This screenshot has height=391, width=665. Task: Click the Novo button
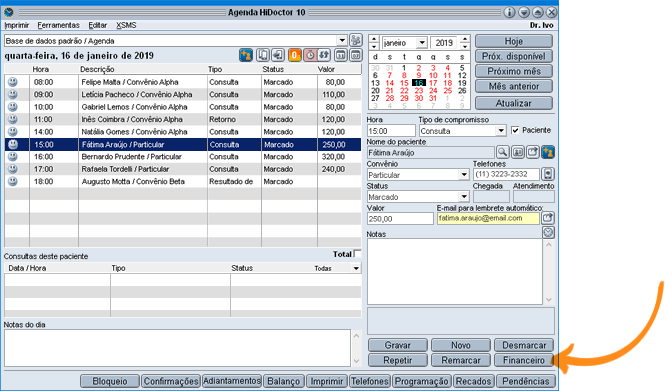(x=461, y=345)
